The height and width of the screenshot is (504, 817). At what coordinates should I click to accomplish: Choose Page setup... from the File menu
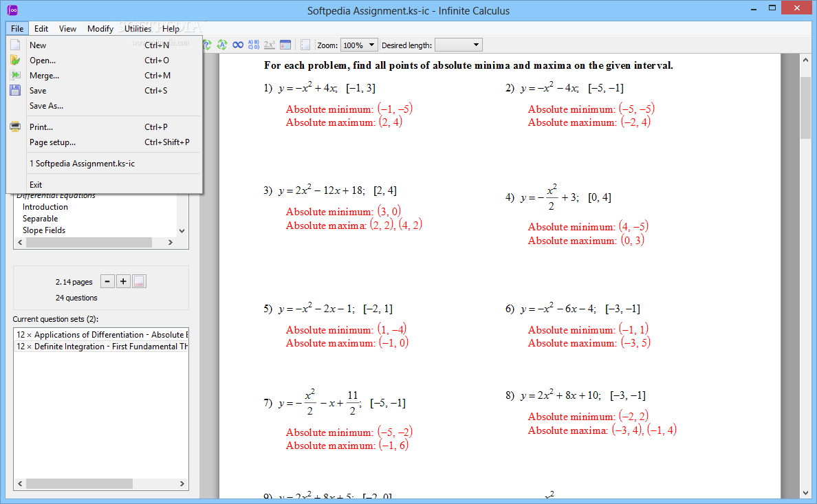pyautogui.click(x=105, y=142)
